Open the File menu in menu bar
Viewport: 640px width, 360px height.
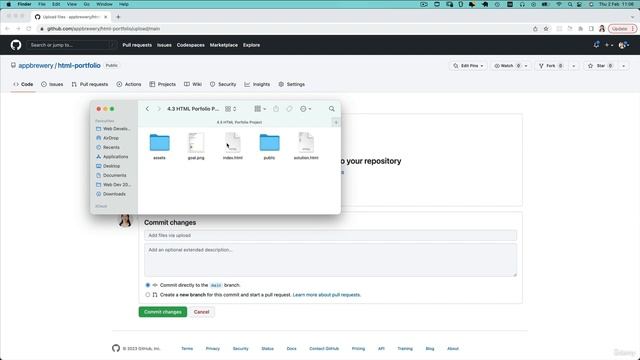click(x=42, y=4)
